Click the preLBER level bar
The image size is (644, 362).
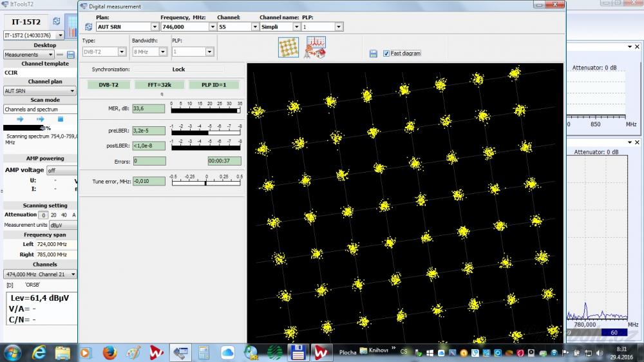(206, 133)
